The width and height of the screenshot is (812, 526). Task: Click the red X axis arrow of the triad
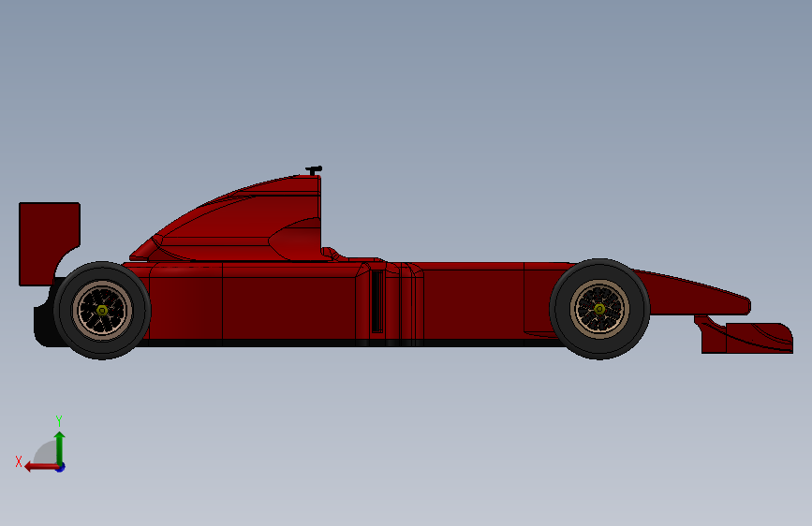tap(41, 467)
